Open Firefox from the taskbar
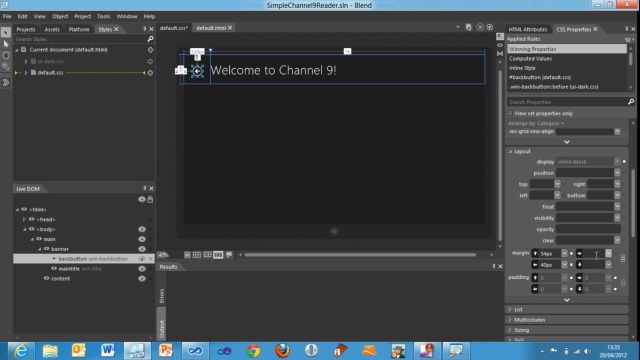640x360 pixels. (282, 351)
